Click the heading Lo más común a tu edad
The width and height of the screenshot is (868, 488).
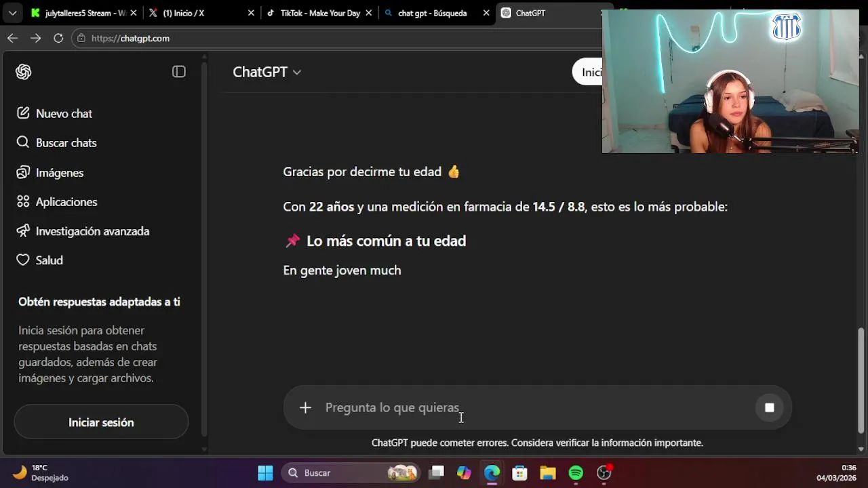tap(386, 241)
